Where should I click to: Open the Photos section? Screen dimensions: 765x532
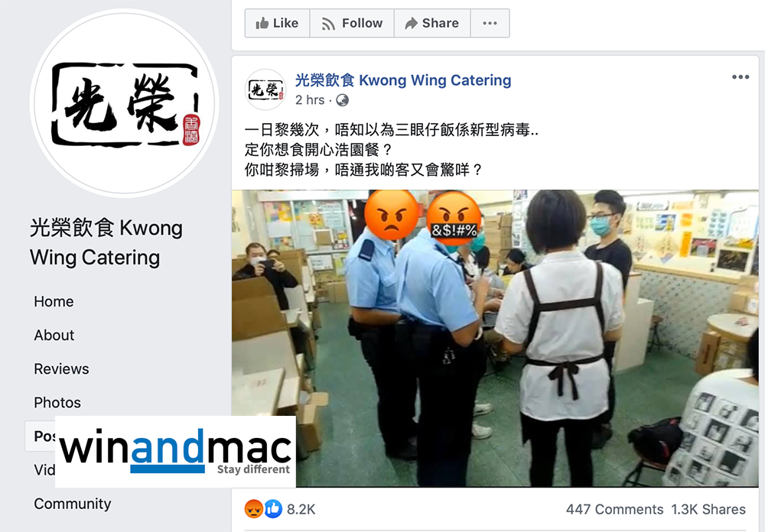click(57, 402)
